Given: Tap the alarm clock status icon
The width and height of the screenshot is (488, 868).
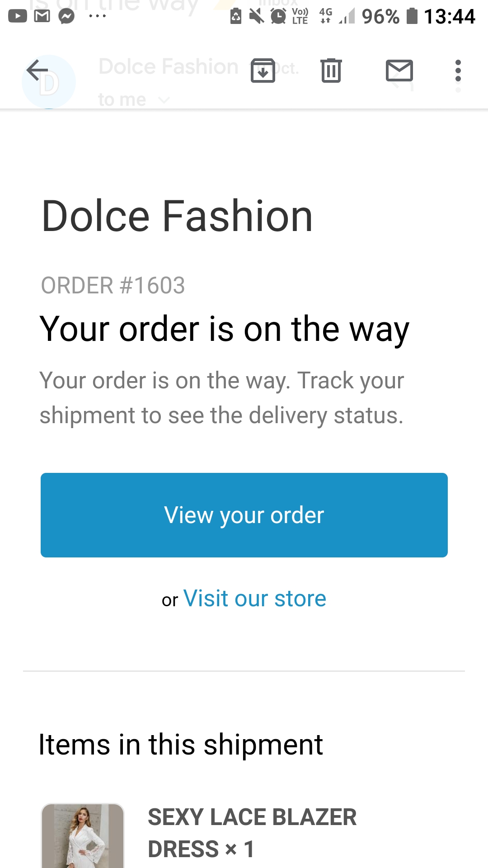Looking at the screenshot, I should tap(278, 16).
